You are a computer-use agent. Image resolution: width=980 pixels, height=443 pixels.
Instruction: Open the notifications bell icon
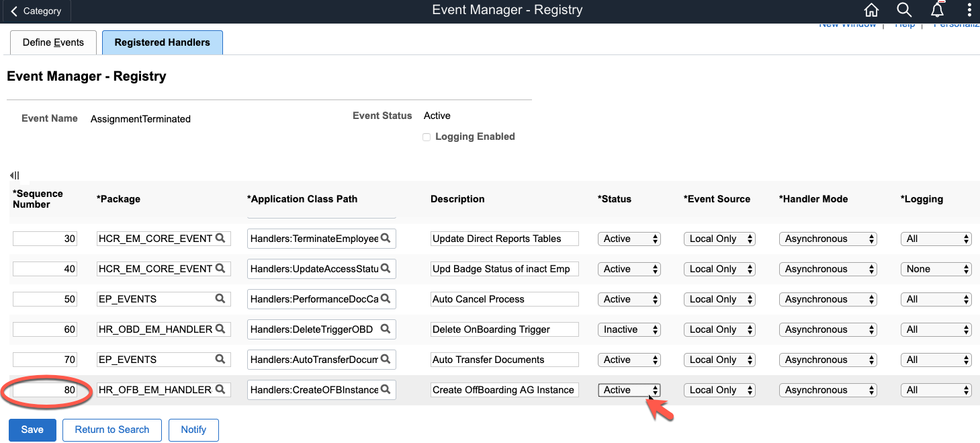coord(937,10)
